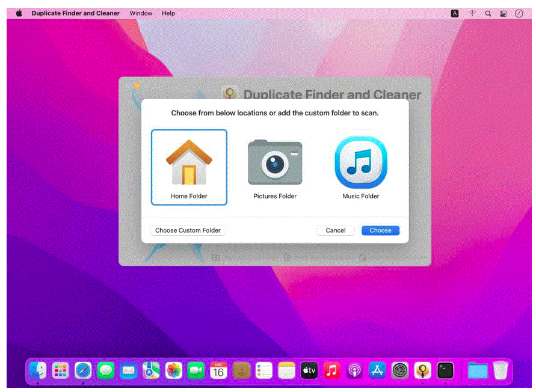This screenshot has height=392, width=536.
Task: Open App Store from the Dock
Action: click(x=377, y=370)
